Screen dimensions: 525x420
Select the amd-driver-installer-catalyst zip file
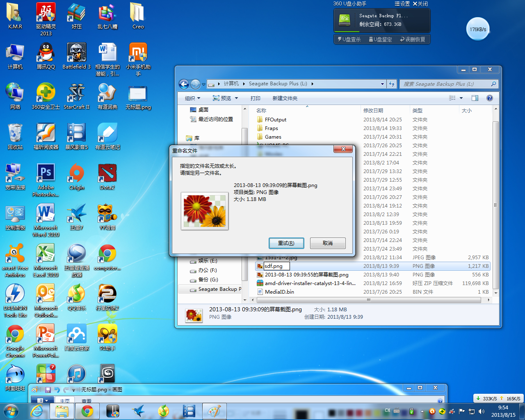(310, 283)
